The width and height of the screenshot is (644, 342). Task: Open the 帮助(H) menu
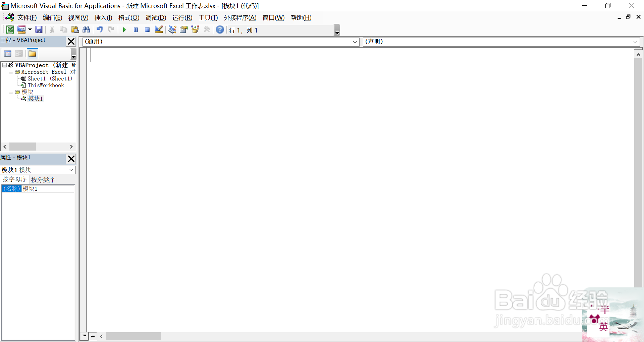(301, 18)
